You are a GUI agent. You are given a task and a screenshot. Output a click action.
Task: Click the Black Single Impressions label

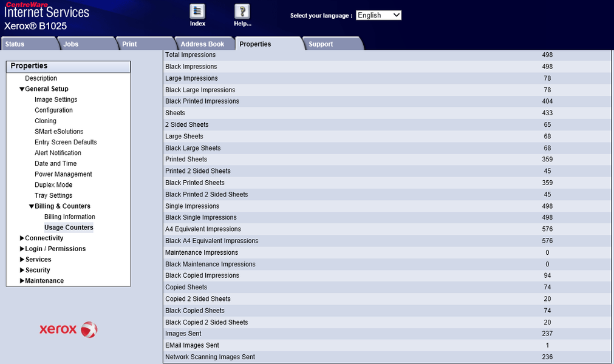201,217
